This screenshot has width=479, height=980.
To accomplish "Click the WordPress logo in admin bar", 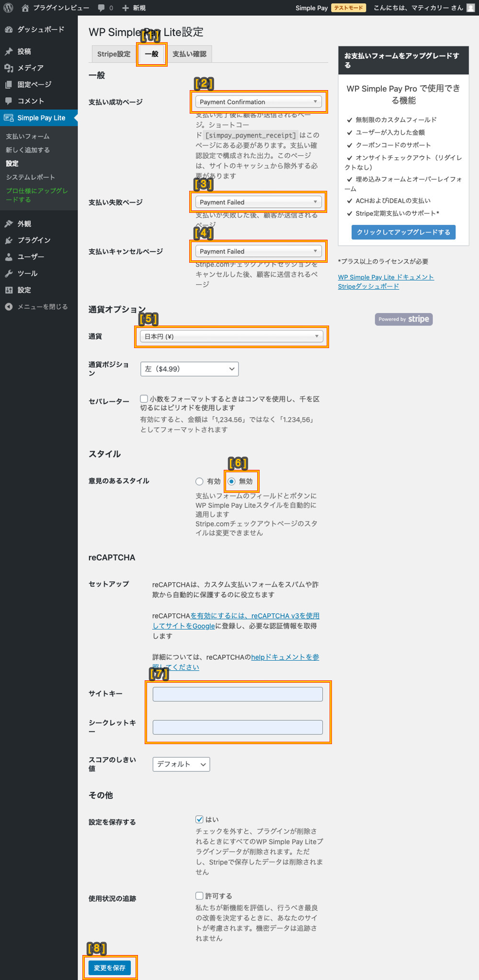I will click(x=8, y=8).
